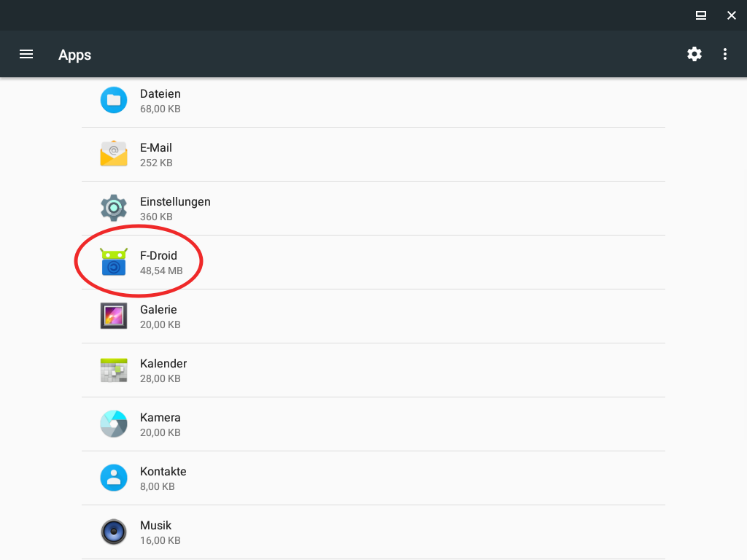Click the Kalender app icon
This screenshot has width=747, height=560.
point(114,370)
